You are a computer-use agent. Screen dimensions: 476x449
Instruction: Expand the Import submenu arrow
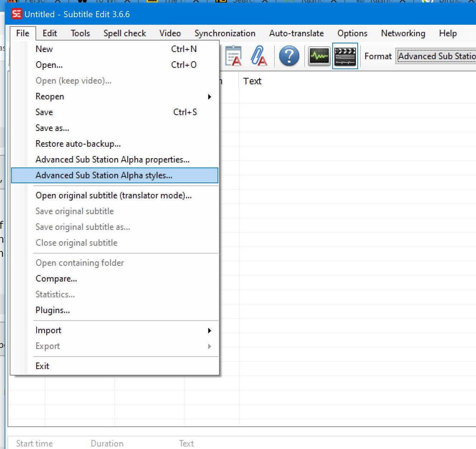210,331
